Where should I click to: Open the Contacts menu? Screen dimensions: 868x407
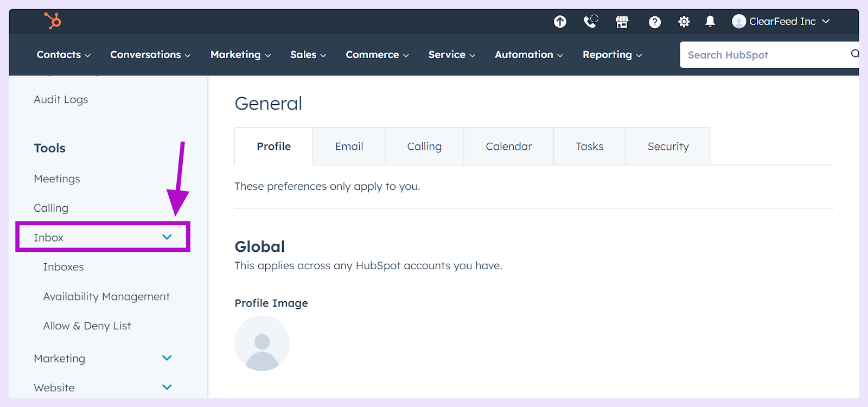pyautogui.click(x=63, y=55)
